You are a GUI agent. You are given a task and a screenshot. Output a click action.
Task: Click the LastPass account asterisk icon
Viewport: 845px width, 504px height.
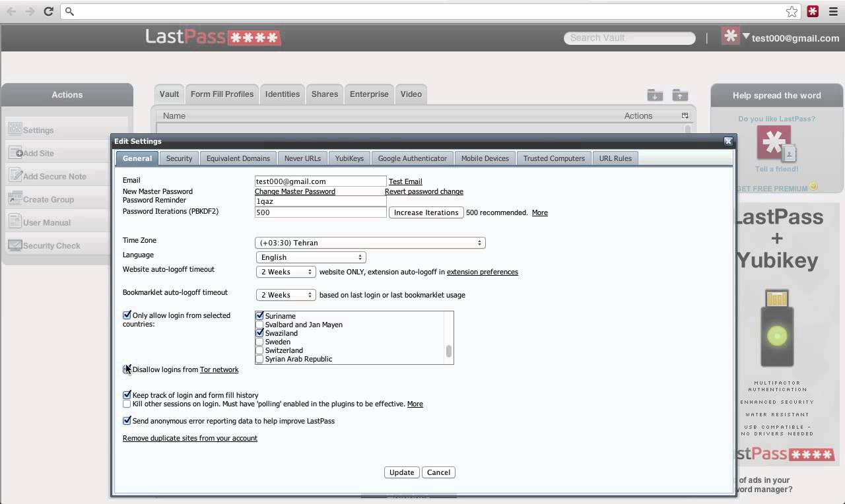tap(730, 36)
